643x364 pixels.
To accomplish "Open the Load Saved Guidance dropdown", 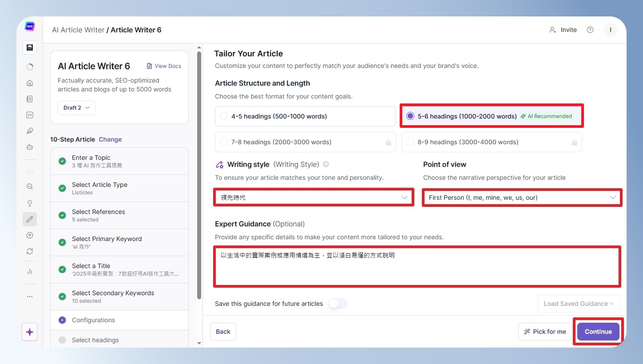I will point(579,304).
